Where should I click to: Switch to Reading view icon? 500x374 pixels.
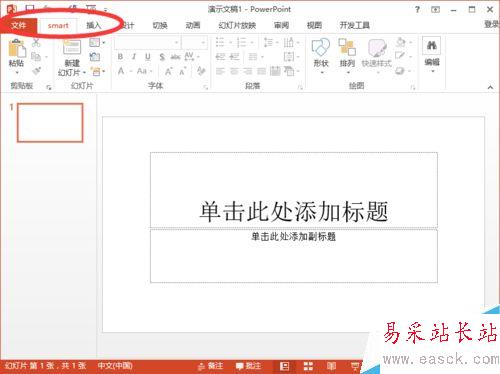point(331,366)
